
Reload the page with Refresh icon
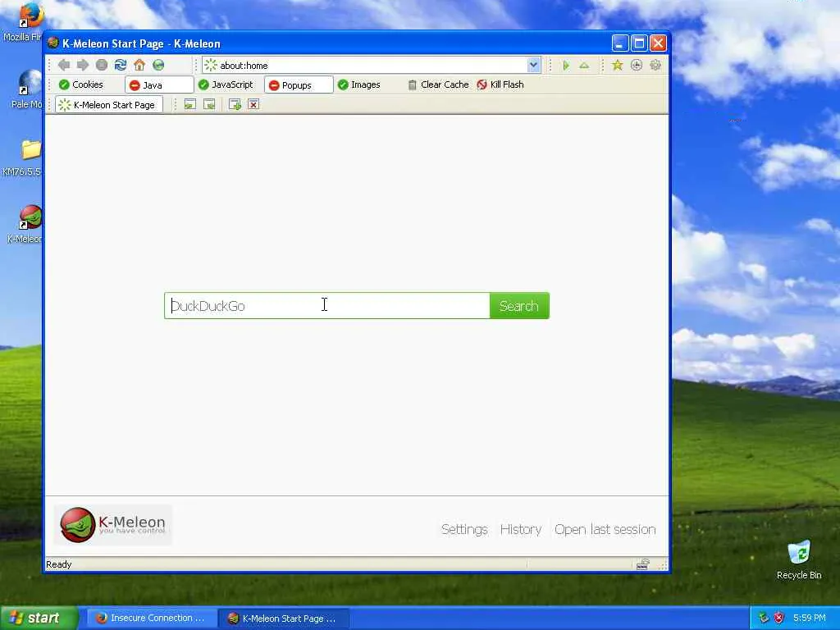(121, 65)
